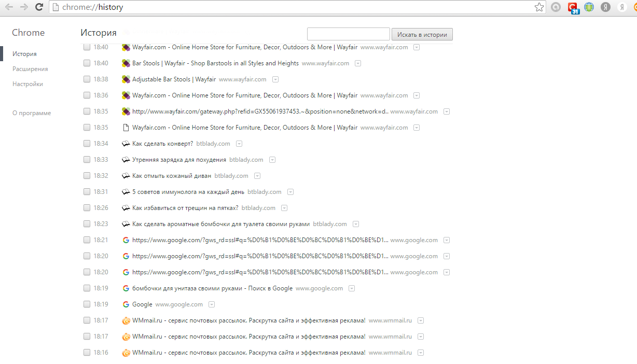Click the green globe extension icon
Image resolution: width=637 pixels, height=364 pixels.
[x=589, y=7]
